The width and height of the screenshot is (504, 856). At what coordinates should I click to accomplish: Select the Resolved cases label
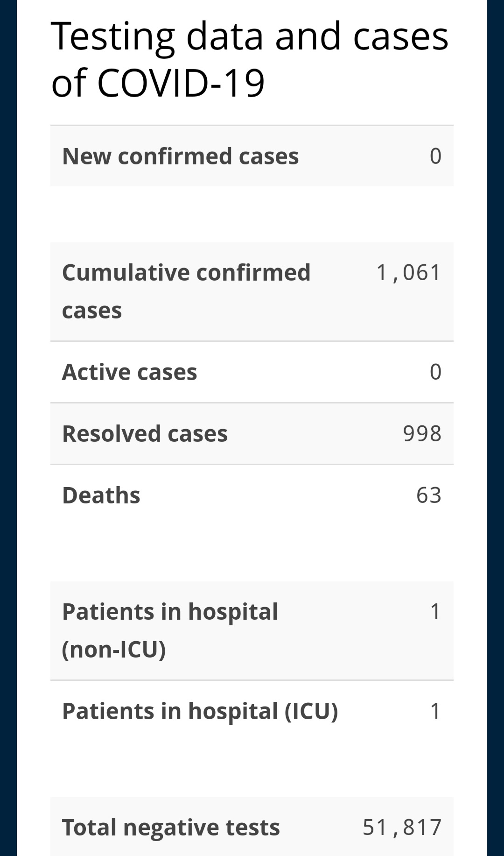145,434
